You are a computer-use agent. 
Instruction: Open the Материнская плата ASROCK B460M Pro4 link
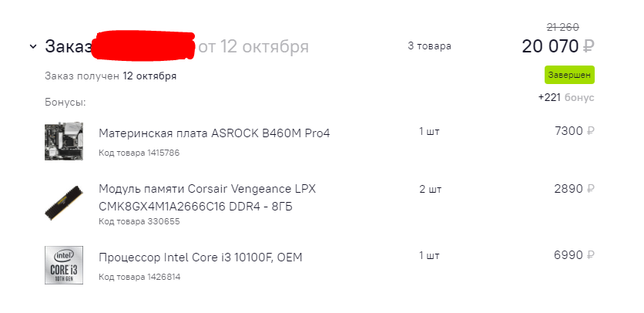pyautogui.click(x=214, y=133)
